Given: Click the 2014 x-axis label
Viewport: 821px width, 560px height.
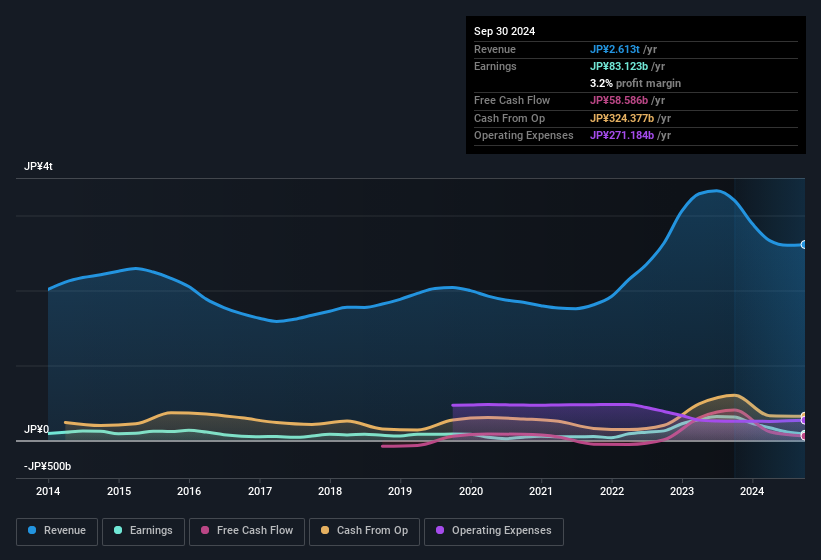Looking at the screenshot, I should [48, 491].
